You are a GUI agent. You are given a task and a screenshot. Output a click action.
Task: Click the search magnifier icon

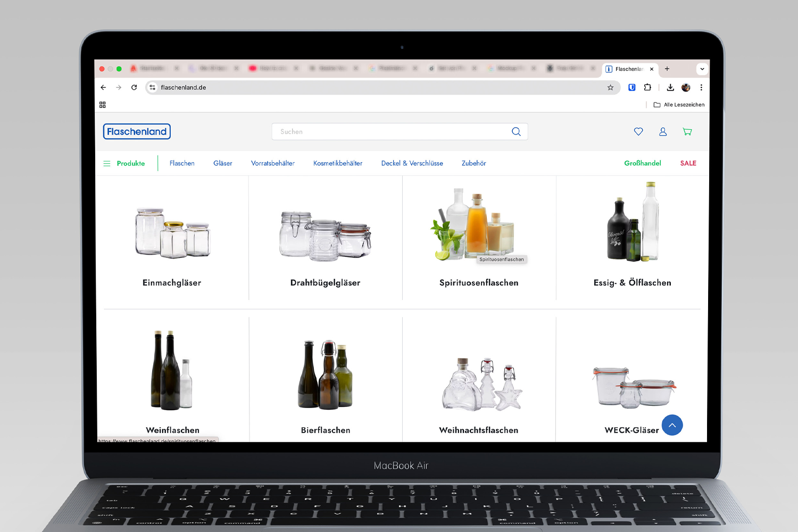coord(516,131)
